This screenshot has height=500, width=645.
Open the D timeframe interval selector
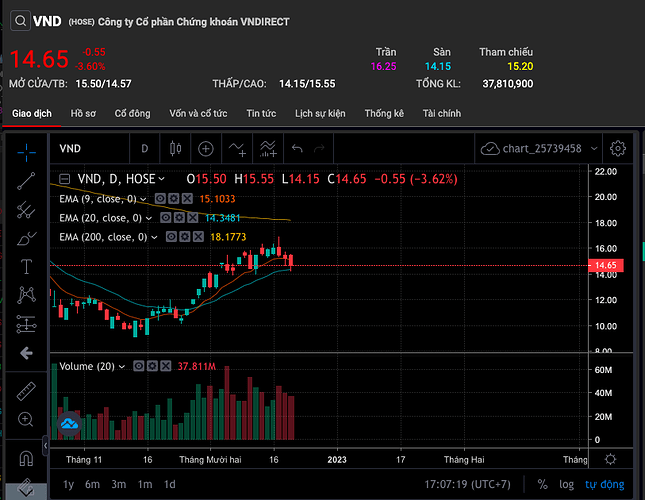tap(144, 148)
